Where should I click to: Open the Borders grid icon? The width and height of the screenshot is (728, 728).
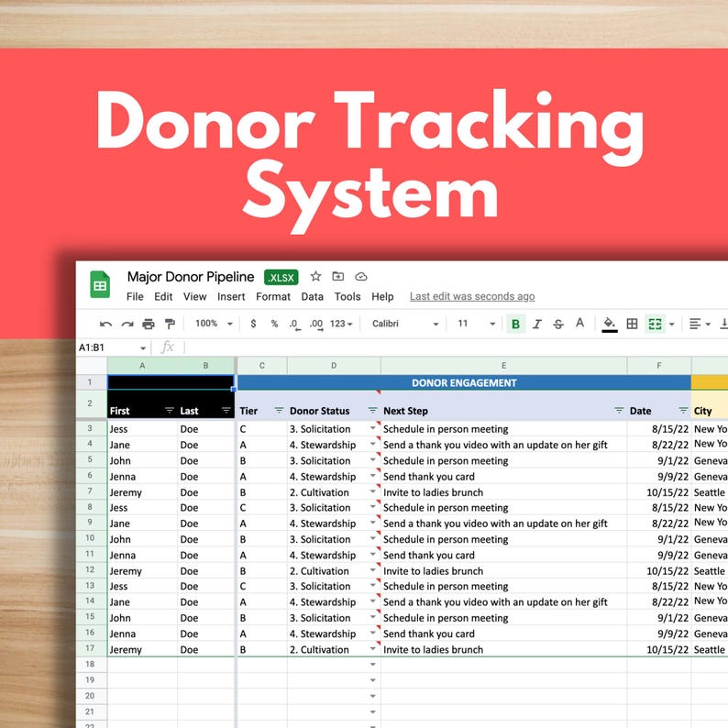[x=632, y=324]
